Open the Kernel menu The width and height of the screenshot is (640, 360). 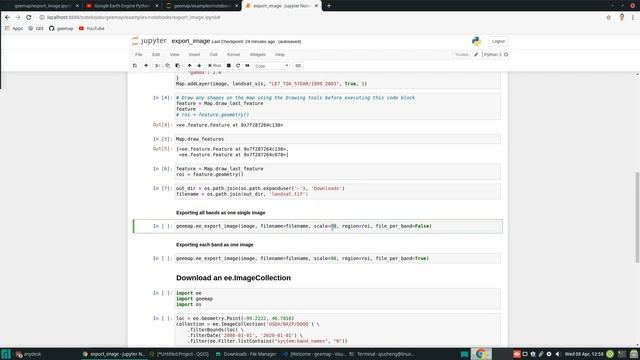pyautogui.click(x=233, y=54)
